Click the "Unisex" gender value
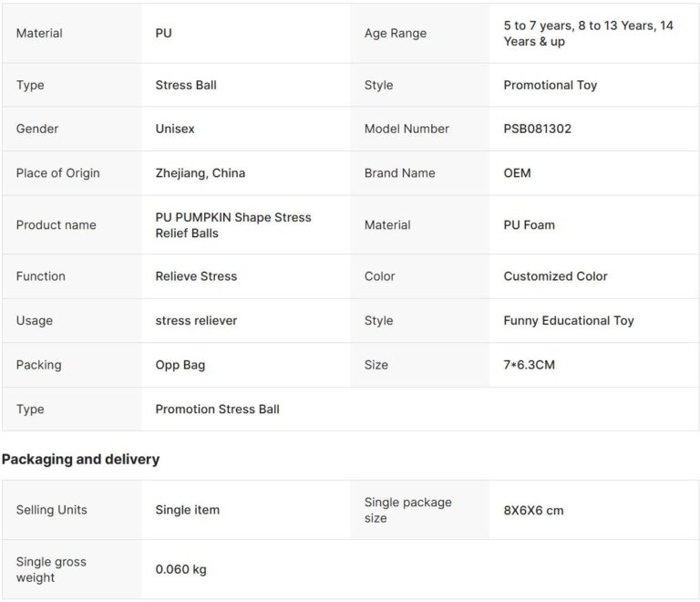 click(175, 129)
